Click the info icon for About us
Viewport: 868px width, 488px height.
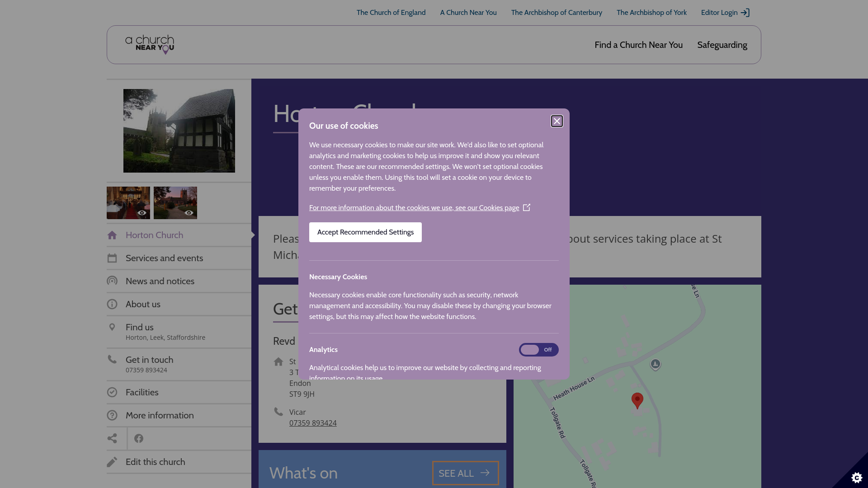click(112, 304)
